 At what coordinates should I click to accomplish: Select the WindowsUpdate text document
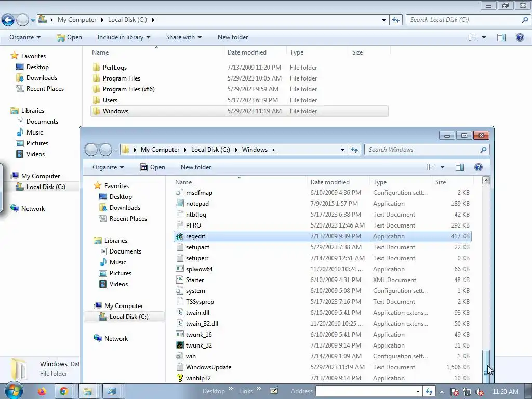(322, 367)
